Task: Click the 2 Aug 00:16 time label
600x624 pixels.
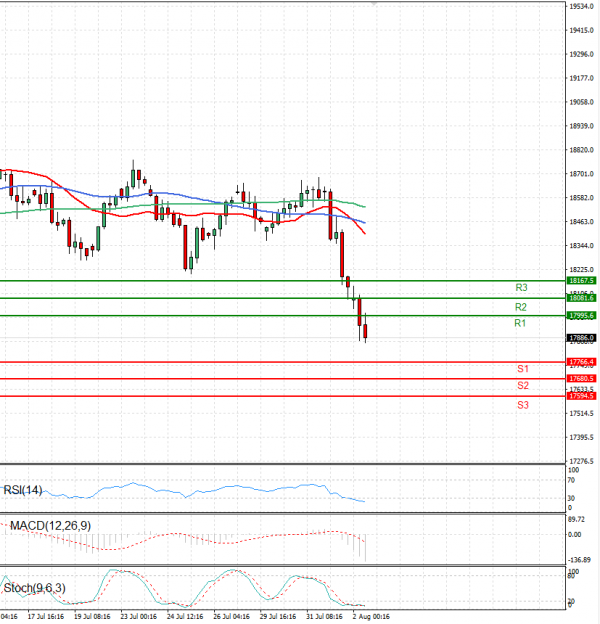Action: click(x=371, y=616)
